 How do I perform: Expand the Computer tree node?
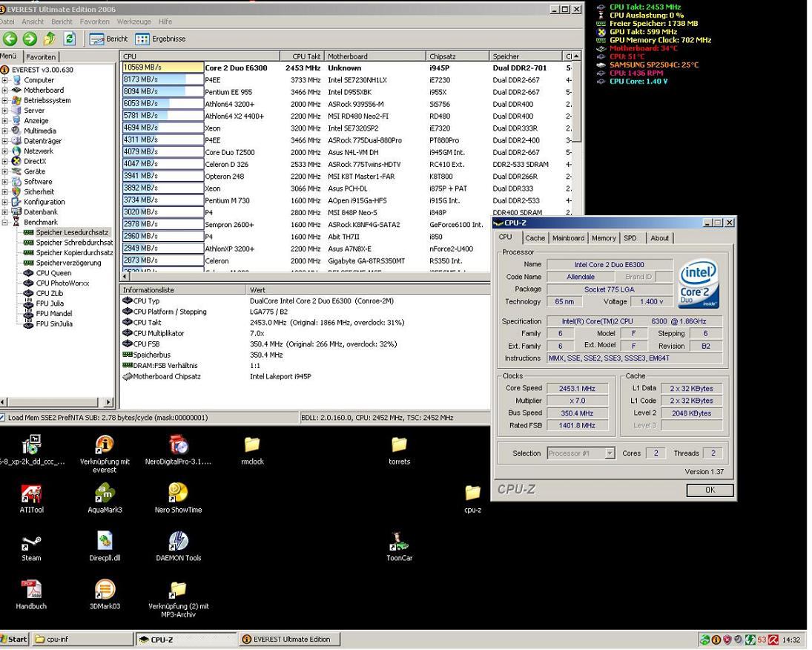click(4, 80)
